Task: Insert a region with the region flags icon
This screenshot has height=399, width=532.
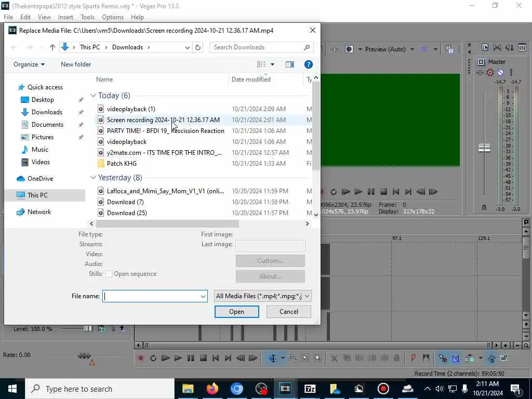Action: pos(426,357)
